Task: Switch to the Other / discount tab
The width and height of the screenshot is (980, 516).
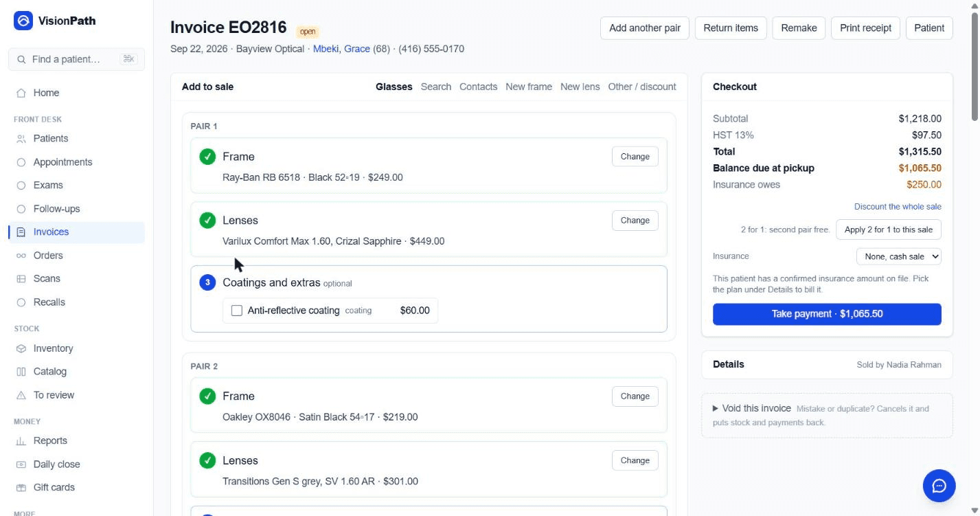Action: pos(642,87)
